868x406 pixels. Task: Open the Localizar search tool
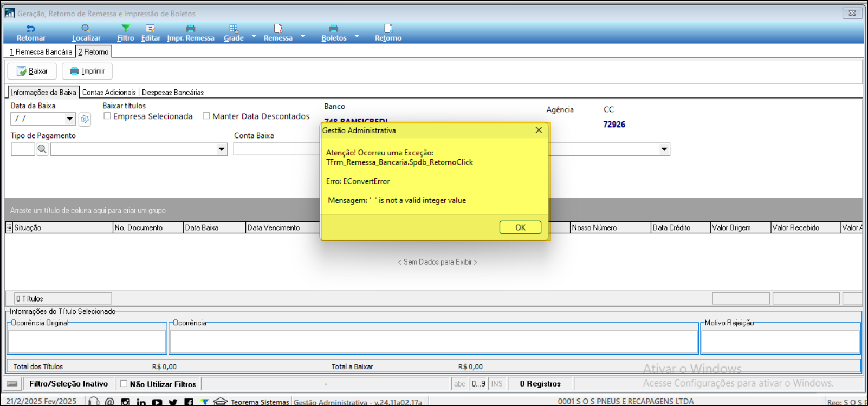[x=86, y=29]
